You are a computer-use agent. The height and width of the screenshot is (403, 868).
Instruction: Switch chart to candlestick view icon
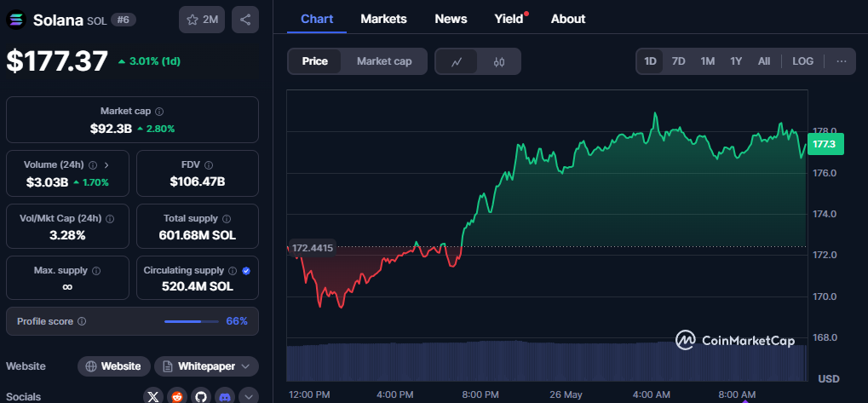[499, 61]
